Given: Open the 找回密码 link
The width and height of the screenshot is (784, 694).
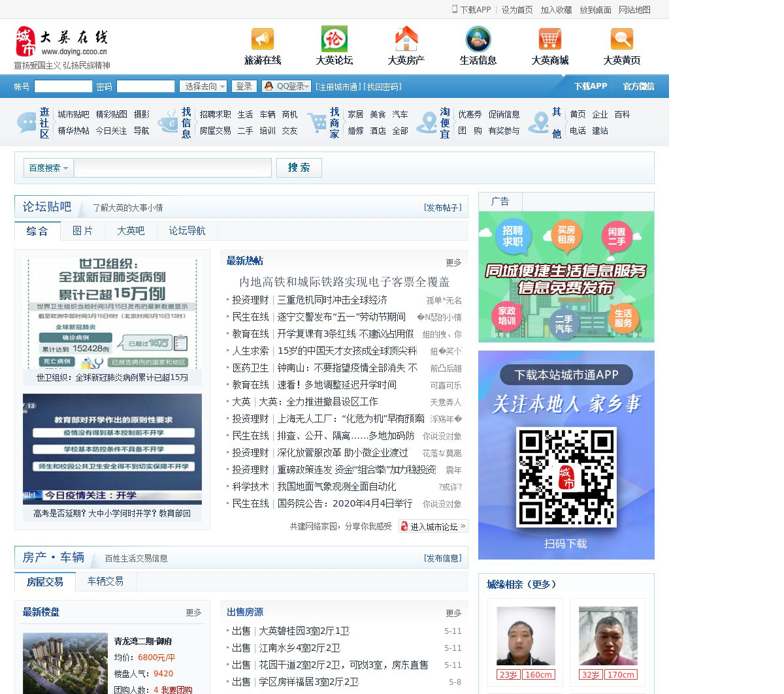Looking at the screenshot, I should (x=382, y=87).
